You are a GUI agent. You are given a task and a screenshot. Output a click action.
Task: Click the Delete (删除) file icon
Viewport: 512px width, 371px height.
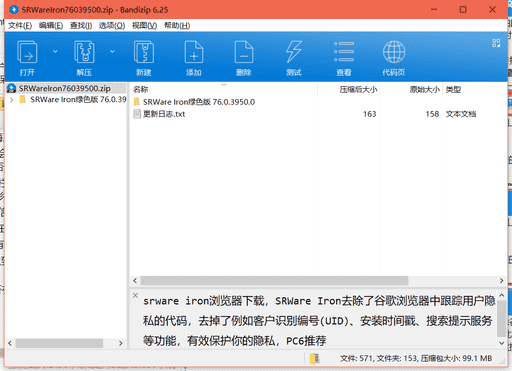244,52
